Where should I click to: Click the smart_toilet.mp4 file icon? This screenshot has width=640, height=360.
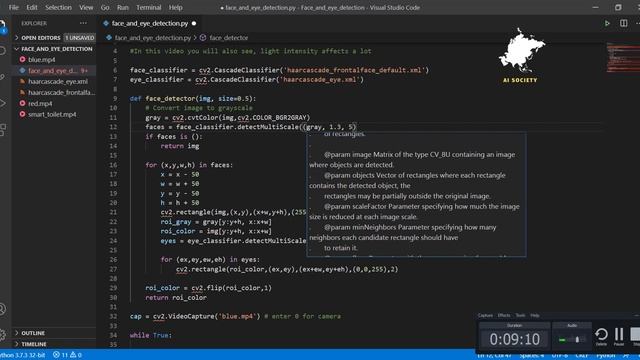[x=22, y=114]
